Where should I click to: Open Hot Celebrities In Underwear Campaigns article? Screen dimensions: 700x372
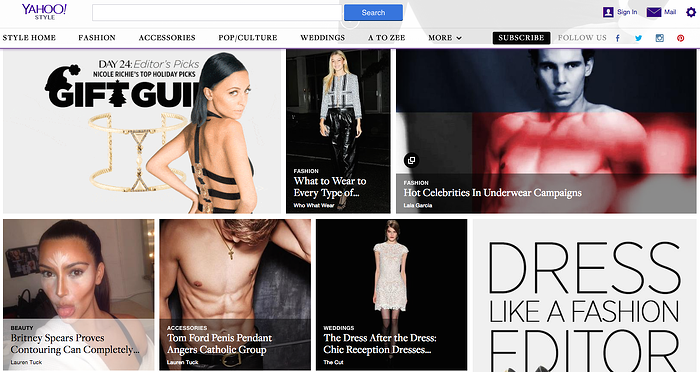coord(492,193)
